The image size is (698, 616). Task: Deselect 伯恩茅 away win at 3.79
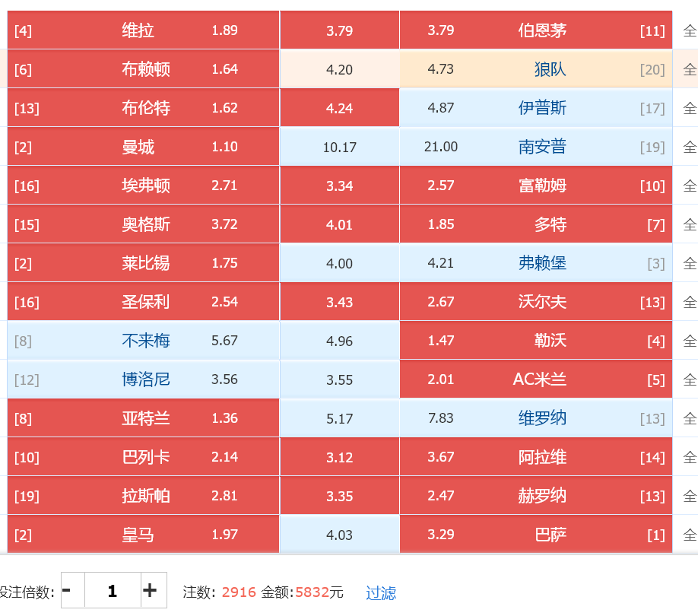pyautogui.click(x=536, y=30)
